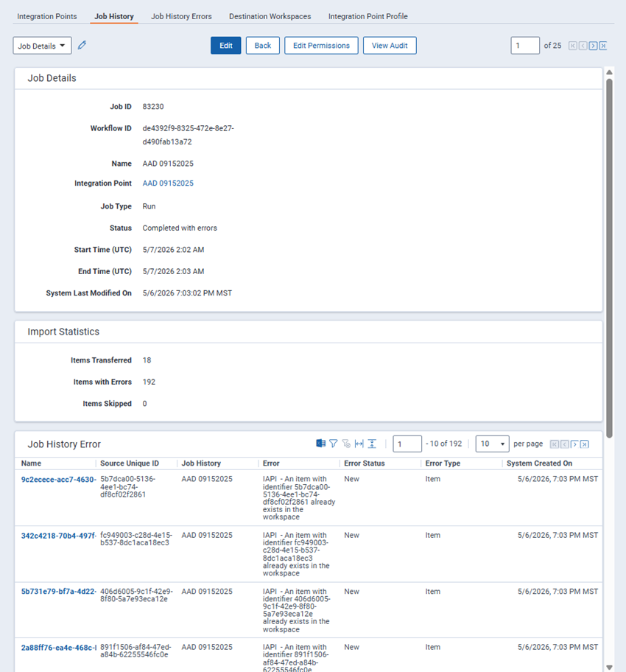Click Source Unique ID 406d6005-9c1f cell
Image resolution: width=626 pixels, height=672 pixels.
pyautogui.click(x=136, y=595)
